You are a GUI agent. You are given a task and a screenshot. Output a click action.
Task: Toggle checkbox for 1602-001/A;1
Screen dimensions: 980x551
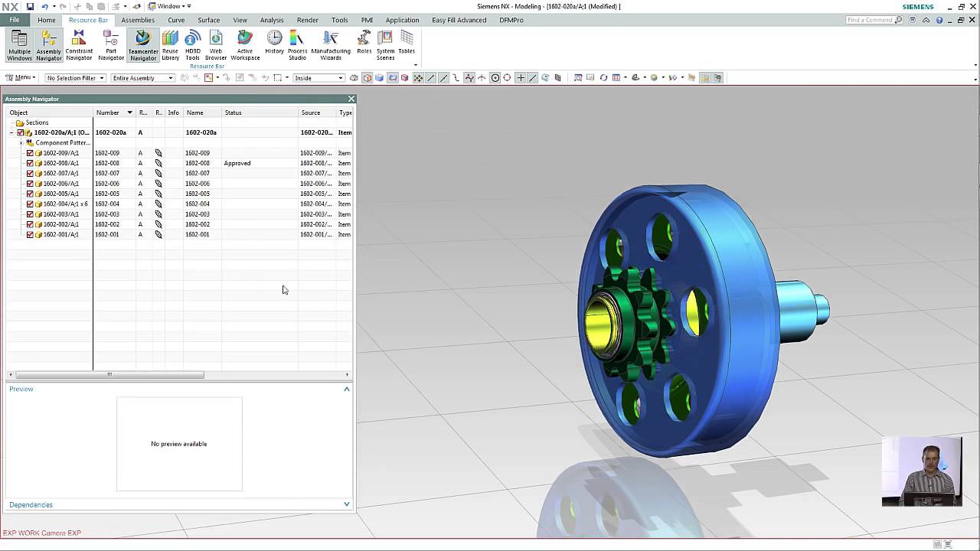[30, 234]
